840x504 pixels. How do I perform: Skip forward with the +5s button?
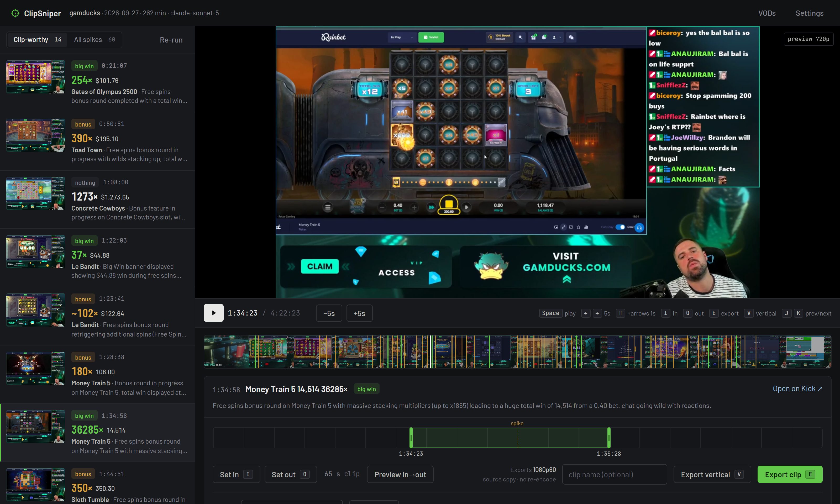pyautogui.click(x=359, y=313)
